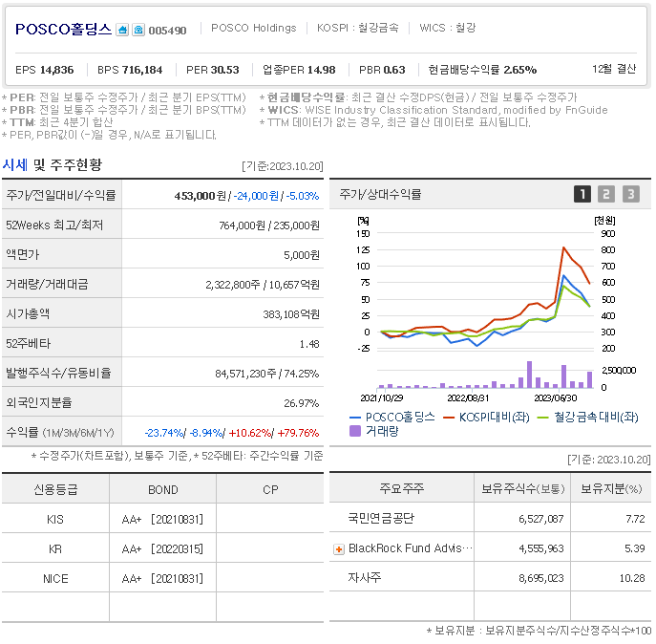
Task: Click 52Weeks 최고/최저 row label
Action: [54, 225]
